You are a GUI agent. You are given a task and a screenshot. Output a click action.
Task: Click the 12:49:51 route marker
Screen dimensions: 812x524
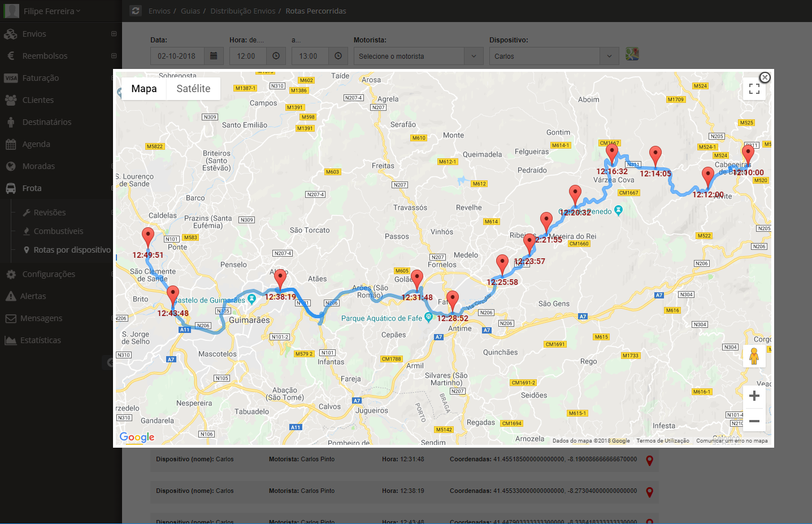[148, 237]
